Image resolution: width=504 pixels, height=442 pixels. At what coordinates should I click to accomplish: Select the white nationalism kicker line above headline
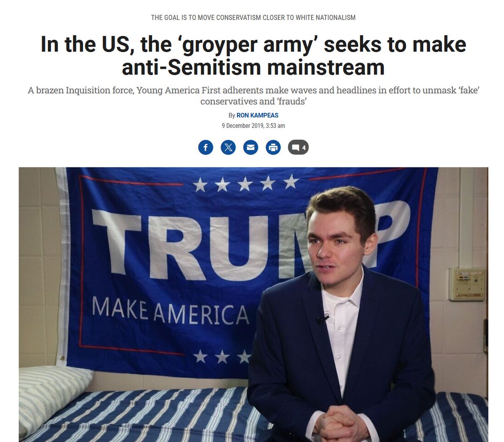(x=253, y=18)
